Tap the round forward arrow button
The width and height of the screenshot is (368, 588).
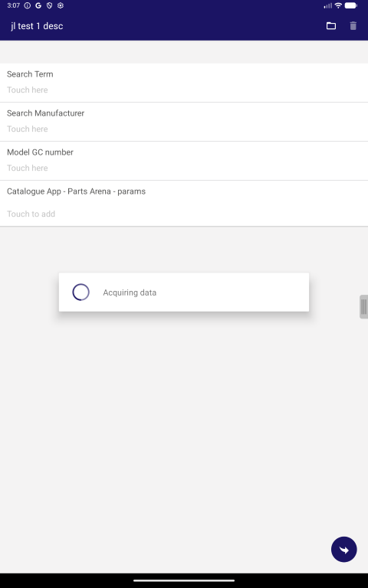[x=344, y=550]
